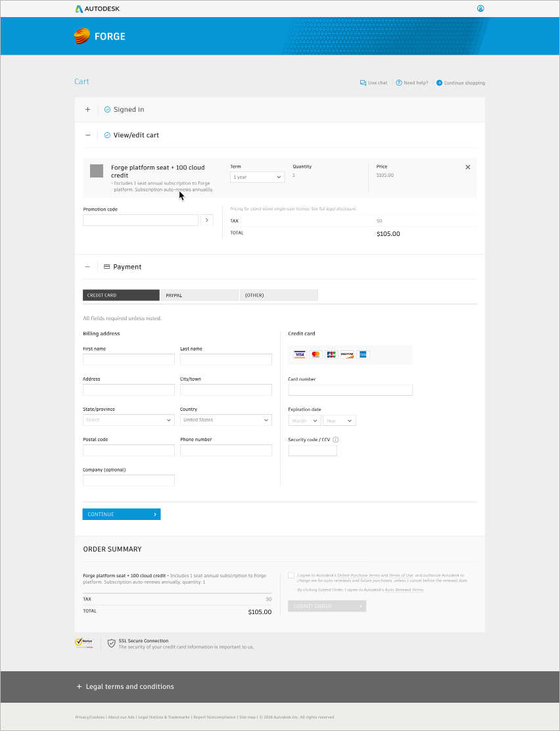
Task: Click the Postal code field
Action: point(129,450)
